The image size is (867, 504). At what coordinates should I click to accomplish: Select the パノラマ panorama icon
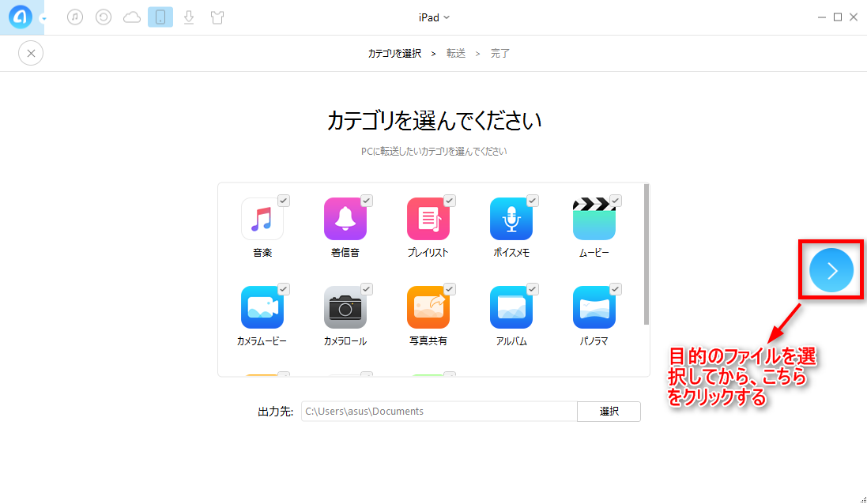coord(594,307)
